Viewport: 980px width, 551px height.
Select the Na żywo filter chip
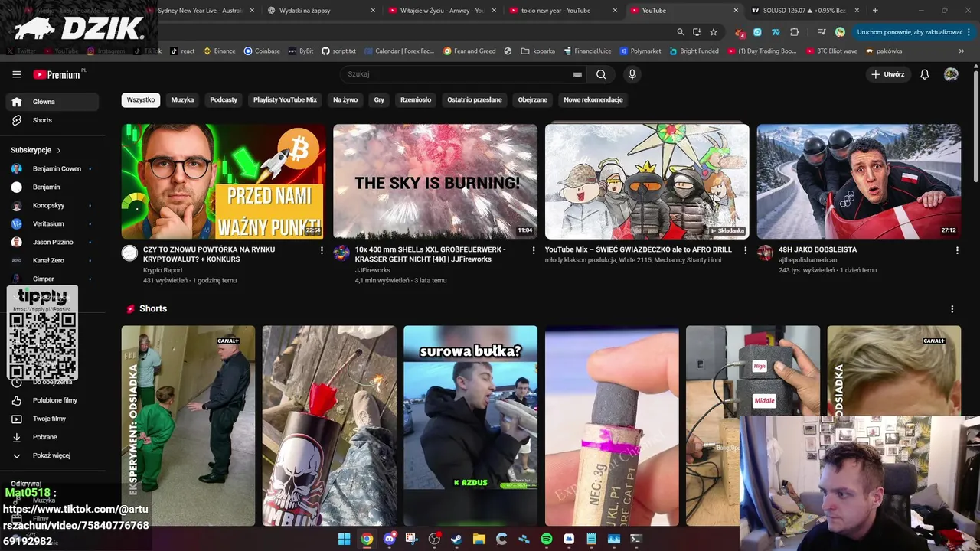345,99
